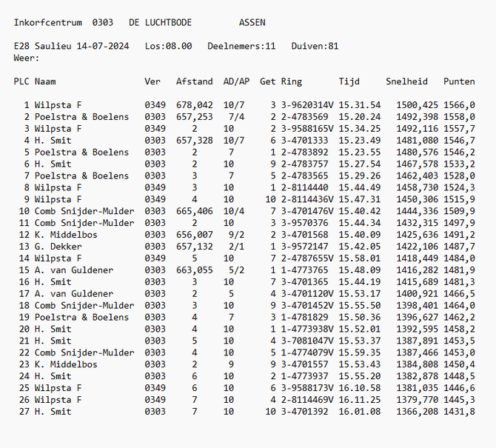Click G. Dekker name in row 13
Screen dimensions: 496x448
(x=58, y=247)
